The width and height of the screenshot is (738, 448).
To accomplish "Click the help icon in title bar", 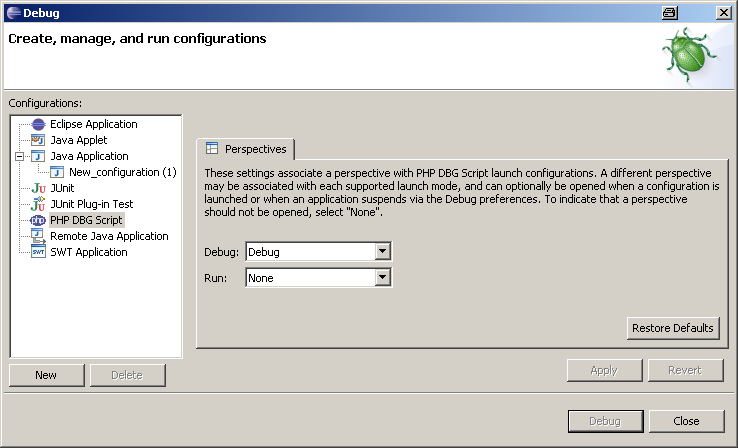I will click(x=669, y=12).
